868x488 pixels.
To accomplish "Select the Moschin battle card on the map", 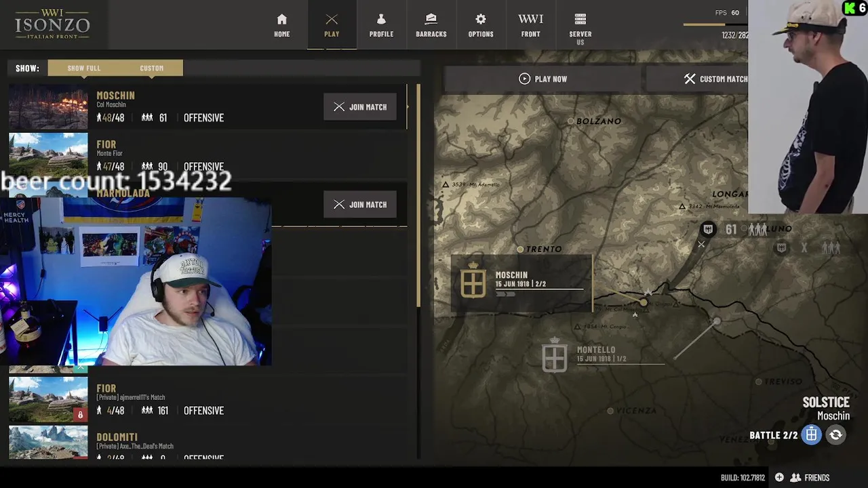I will pos(521,283).
